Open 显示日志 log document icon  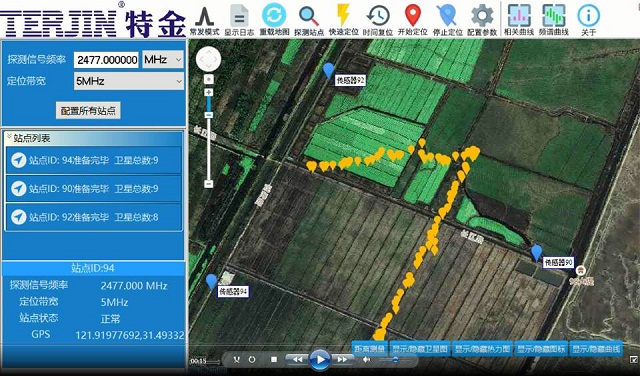[x=239, y=16]
